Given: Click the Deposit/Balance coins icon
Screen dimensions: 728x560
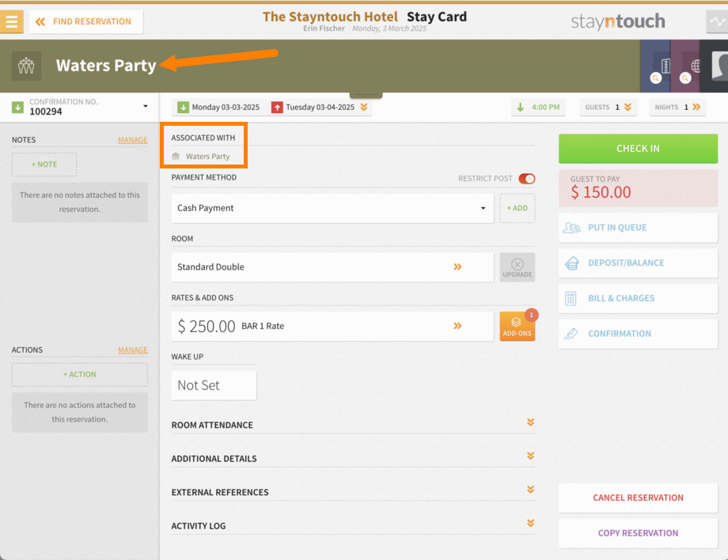Looking at the screenshot, I should (x=571, y=263).
